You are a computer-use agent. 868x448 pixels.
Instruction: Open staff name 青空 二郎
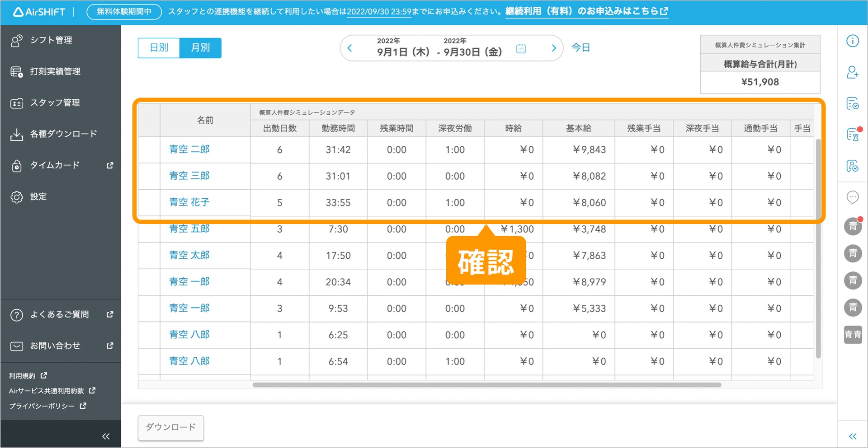pyautogui.click(x=189, y=149)
